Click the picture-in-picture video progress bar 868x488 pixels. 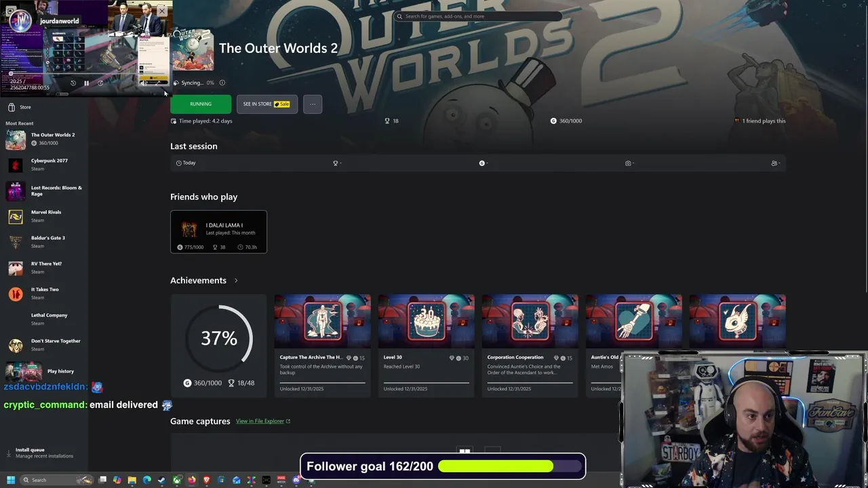(x=88, y=74)
